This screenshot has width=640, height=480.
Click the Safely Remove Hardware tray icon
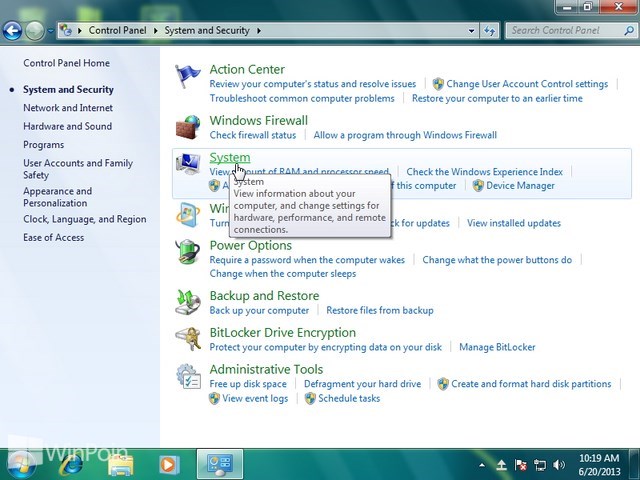click(x=502, y=464)
